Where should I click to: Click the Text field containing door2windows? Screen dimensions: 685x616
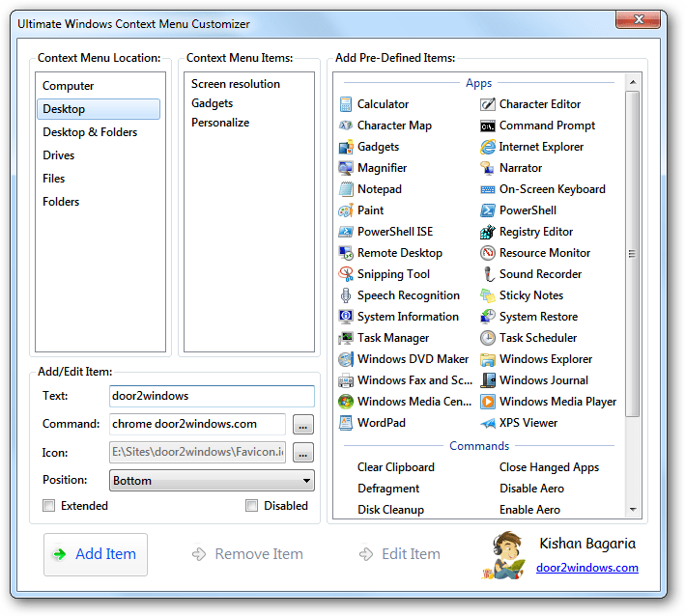(x=212, y=397)
